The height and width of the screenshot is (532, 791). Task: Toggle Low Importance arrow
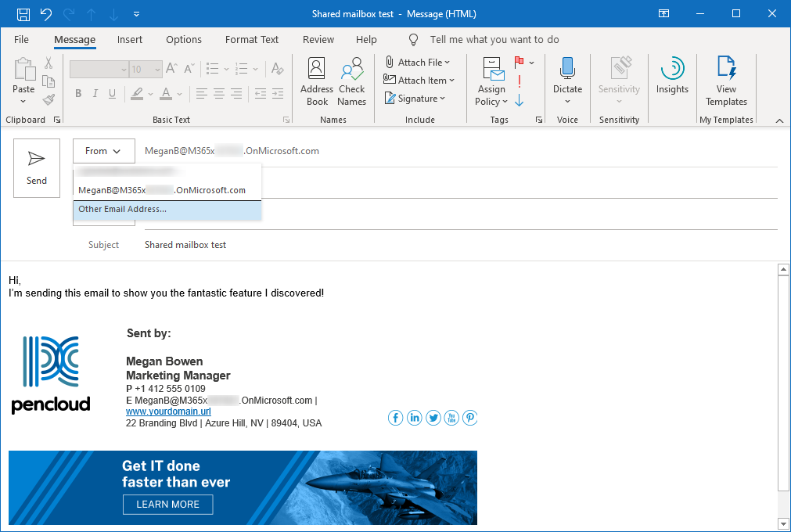pyautogui.click(x=519, y=100)
